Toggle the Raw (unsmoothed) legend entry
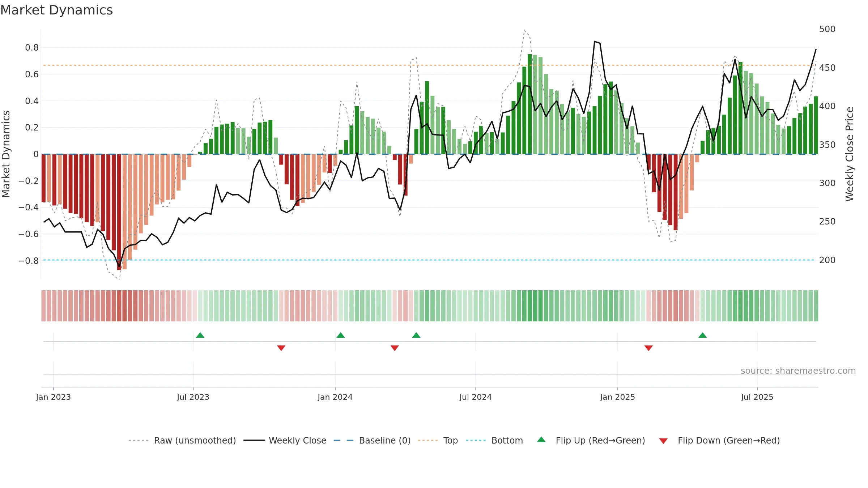Screen dimensions: 868x488 pyautogui.click(x=182, y=440)
